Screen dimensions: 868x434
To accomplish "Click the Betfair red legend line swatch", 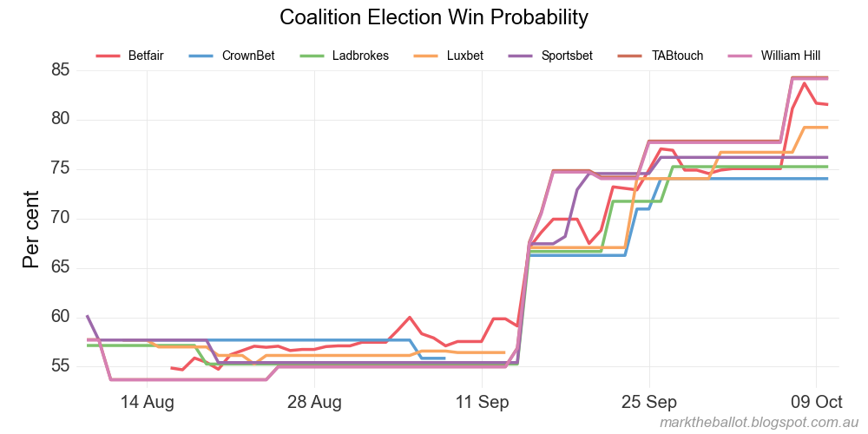I will [108, 56].
